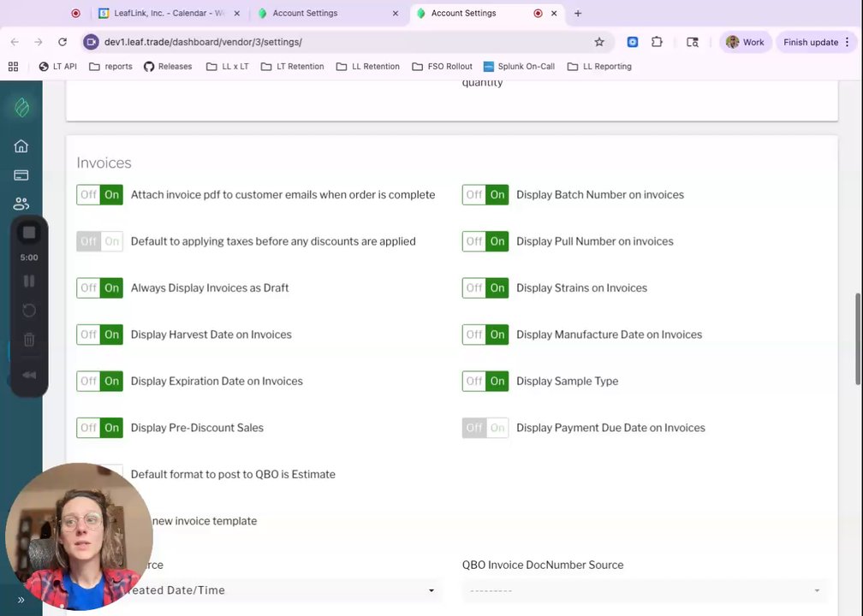
Task: Toggle Attach invoice pdf to customer emails
Action: pos(99,195)
